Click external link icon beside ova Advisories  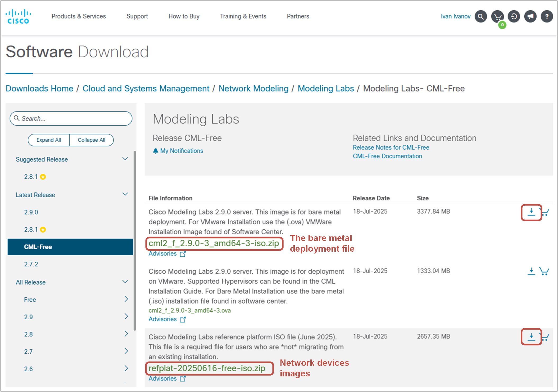tap(183, 320)
